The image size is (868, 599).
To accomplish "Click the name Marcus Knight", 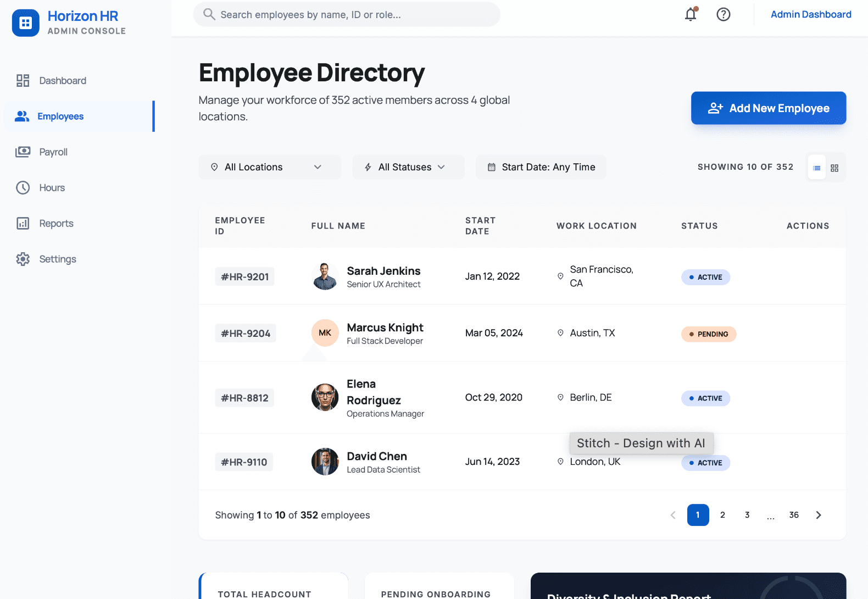I will [x=385, y=328].
